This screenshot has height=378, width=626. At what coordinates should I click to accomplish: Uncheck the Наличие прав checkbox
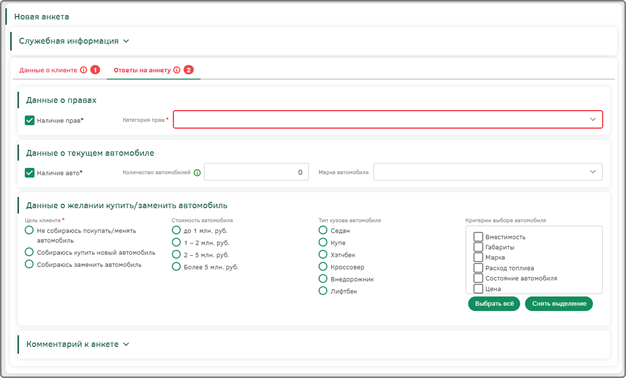click(30, 120)
